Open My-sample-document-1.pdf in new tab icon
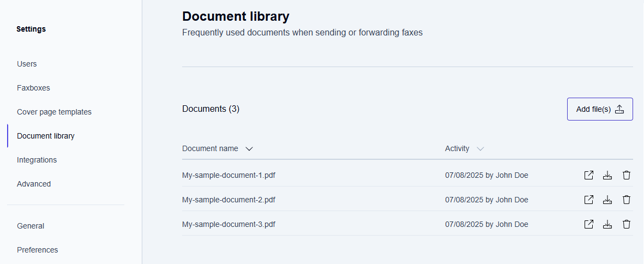The width and height of the screenshot is (644, 264). tap(588, 175)
